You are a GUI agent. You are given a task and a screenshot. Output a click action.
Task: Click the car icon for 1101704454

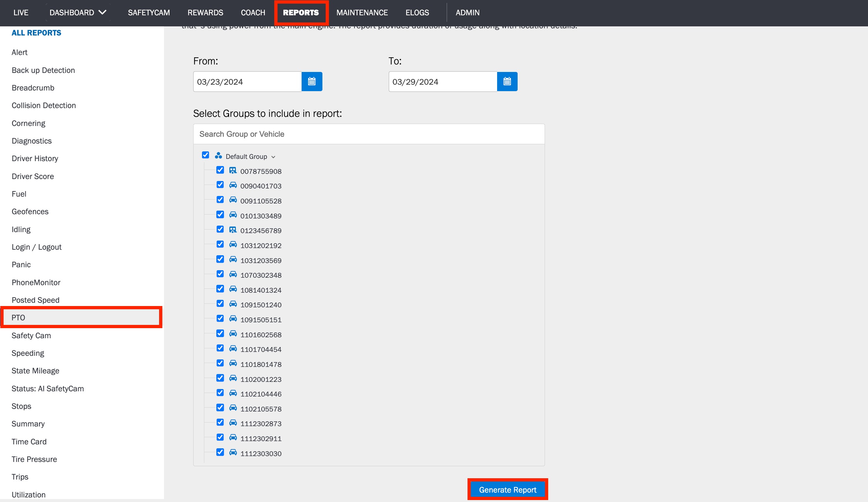click(x=233, y=349)
